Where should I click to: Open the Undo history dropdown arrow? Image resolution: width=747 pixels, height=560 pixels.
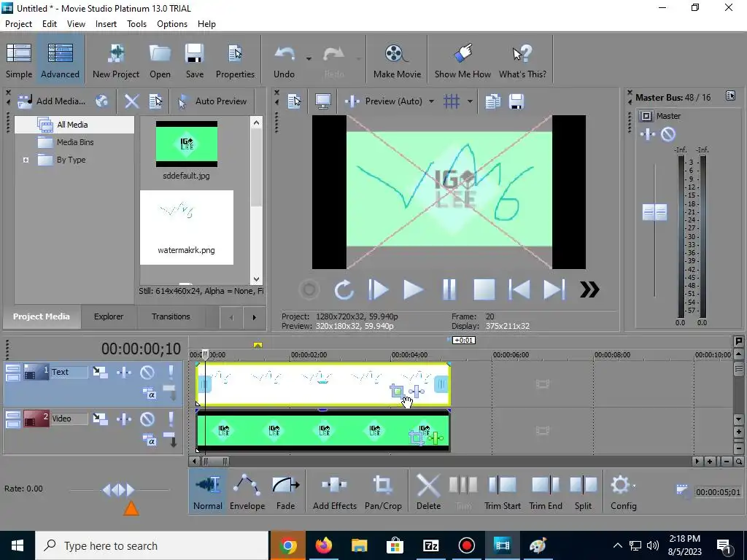pyautogui.click(x=309, y=59)
